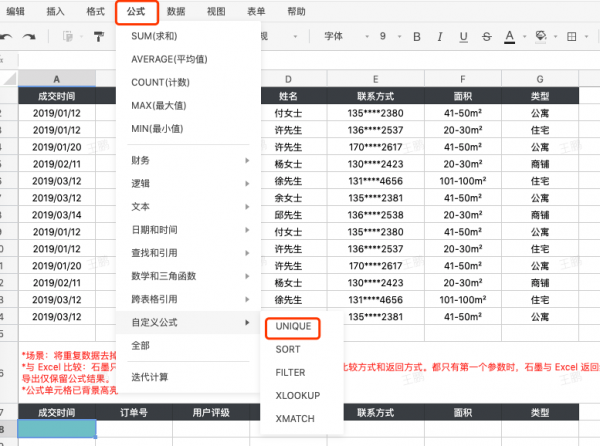Click the 联系方式 header in column E
This screenshot has height=446, width=600.
[375, 96]
